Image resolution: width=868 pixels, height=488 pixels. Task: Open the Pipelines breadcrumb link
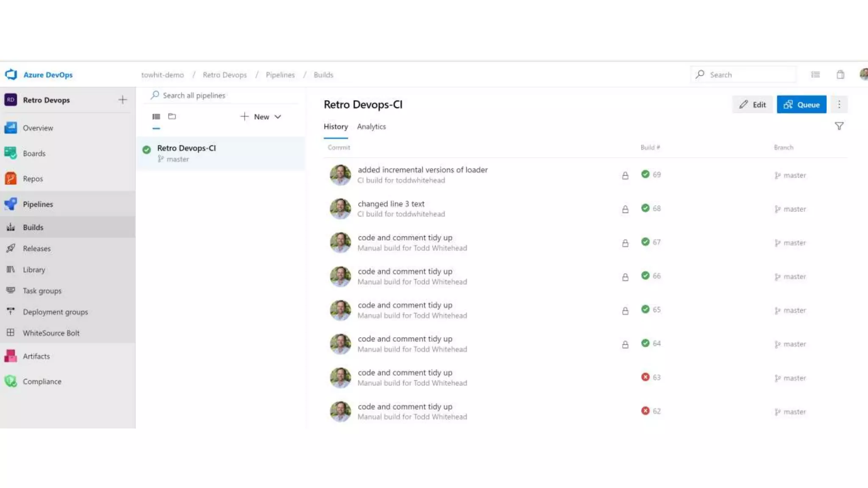point(280,75)
